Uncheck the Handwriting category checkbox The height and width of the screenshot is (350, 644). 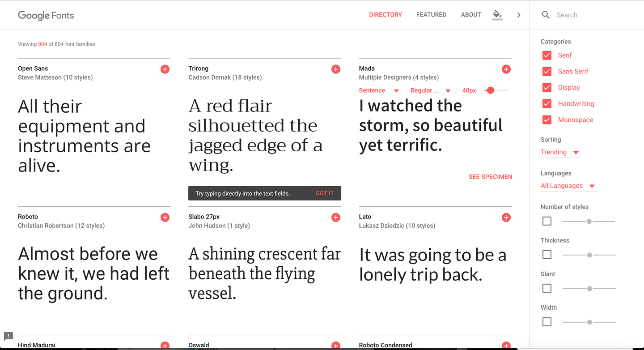coord(547,104)
